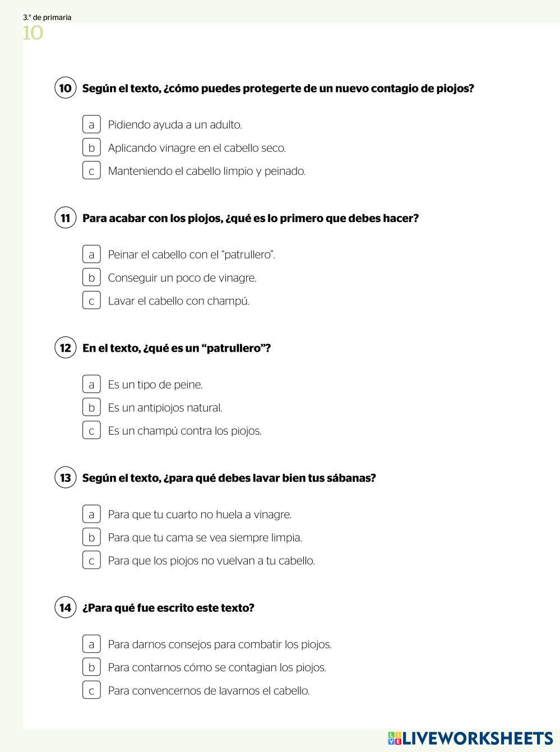
Task: Choose option b 'Para que tu cama se vea limpia'
Action: 91,537
